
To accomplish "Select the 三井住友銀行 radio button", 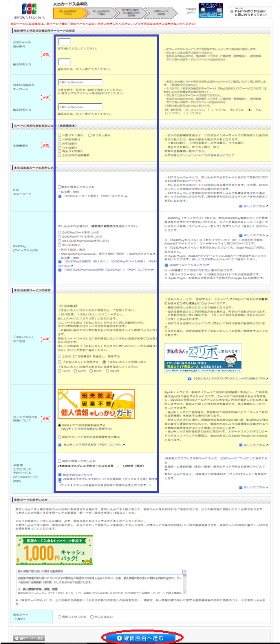I will click(x=59, y=139).
